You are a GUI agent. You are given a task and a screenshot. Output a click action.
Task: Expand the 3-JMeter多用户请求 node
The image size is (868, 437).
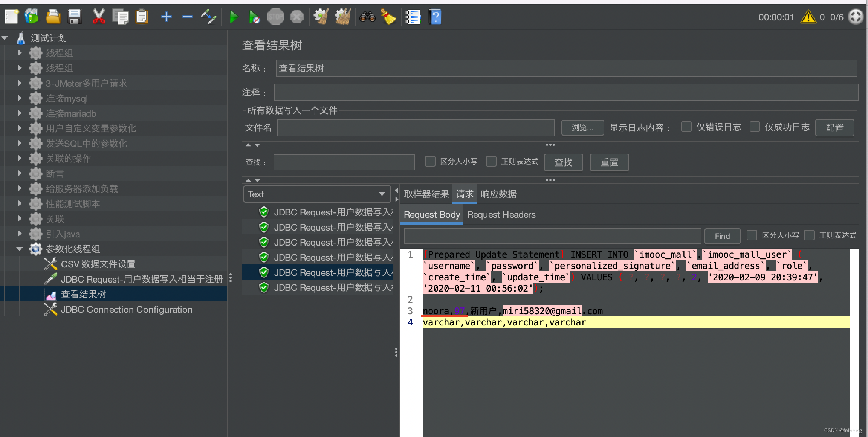(20, 83)
